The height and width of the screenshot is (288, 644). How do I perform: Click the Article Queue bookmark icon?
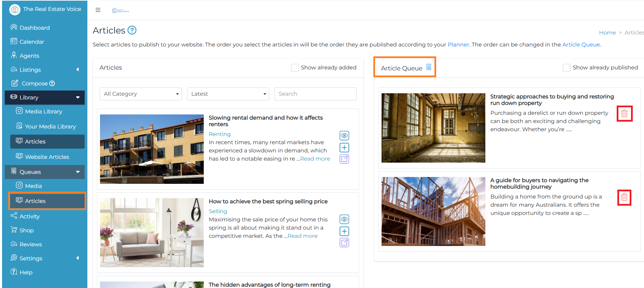429,67
